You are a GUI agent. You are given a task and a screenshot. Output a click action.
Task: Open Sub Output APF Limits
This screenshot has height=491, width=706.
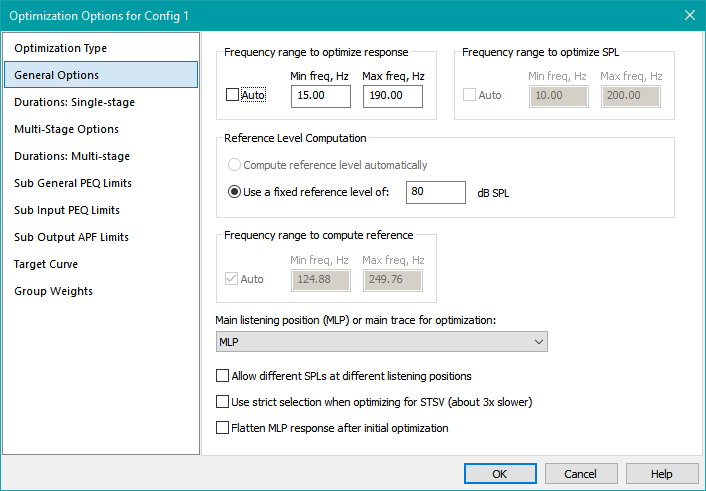(101, 237)
